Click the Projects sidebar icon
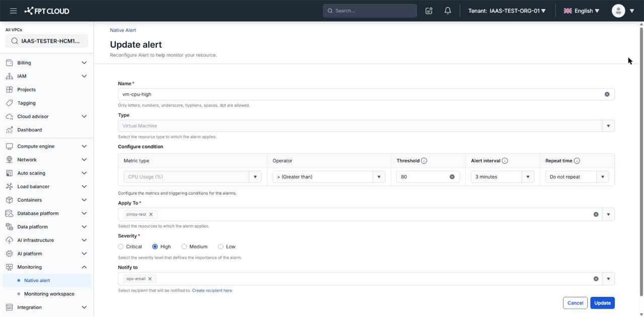Viewport: 644px width, 317px height. click(9, 90)
